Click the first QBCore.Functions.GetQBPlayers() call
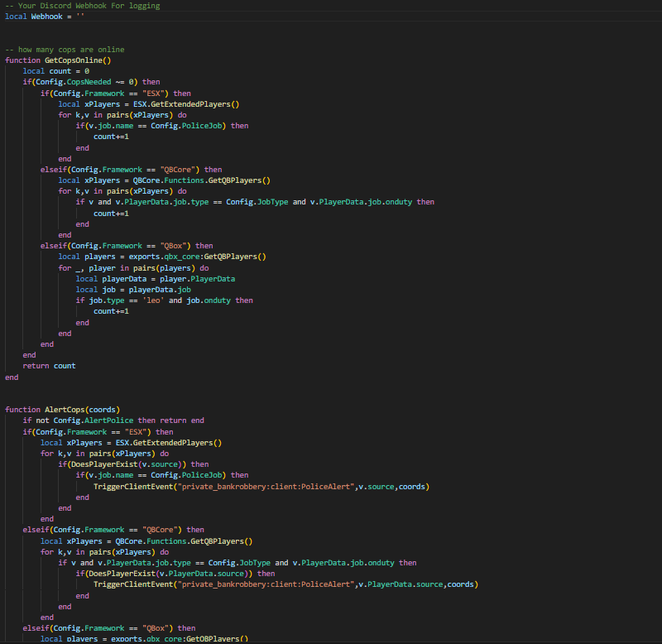Screen dimensions: 662x644 201,180
